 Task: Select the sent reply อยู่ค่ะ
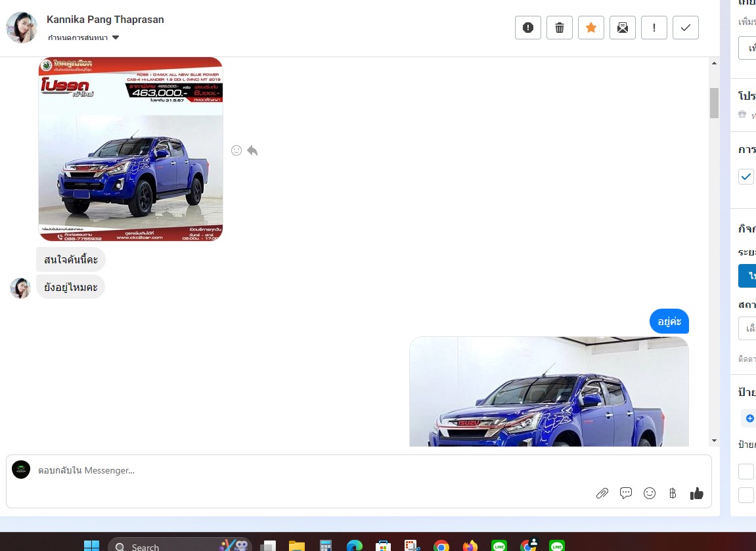point(669,321)
